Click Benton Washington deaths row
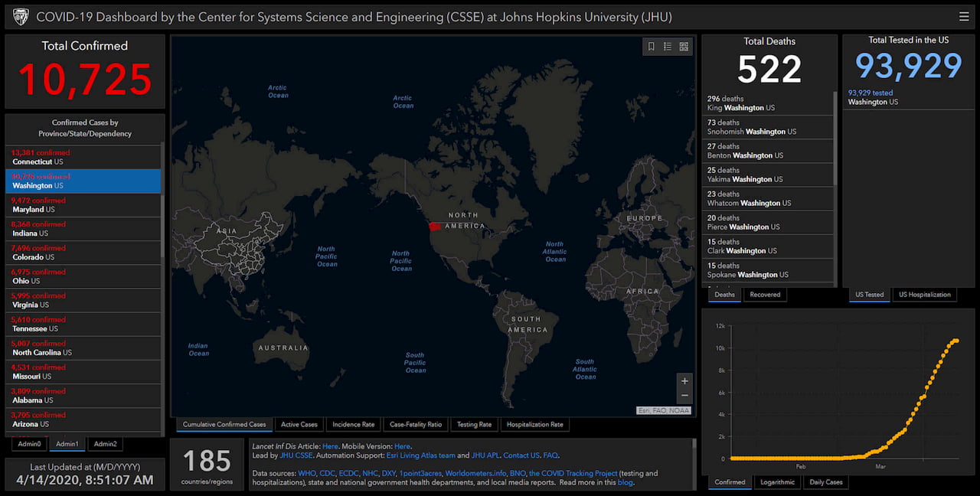 (767, 151)
